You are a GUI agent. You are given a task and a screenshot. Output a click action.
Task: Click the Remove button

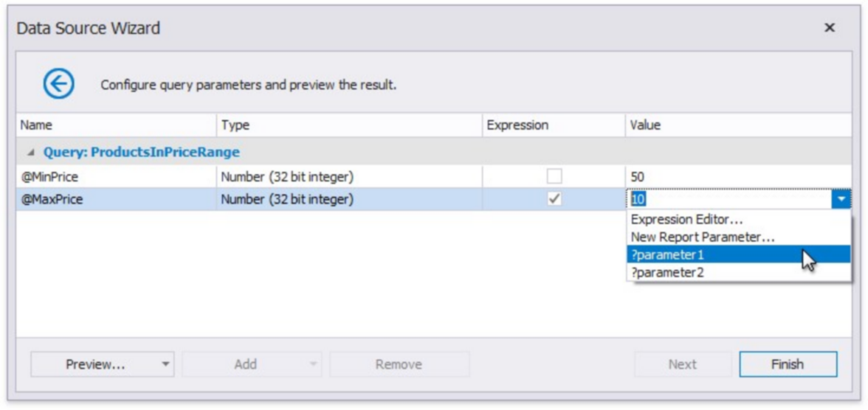click(399, 364)
